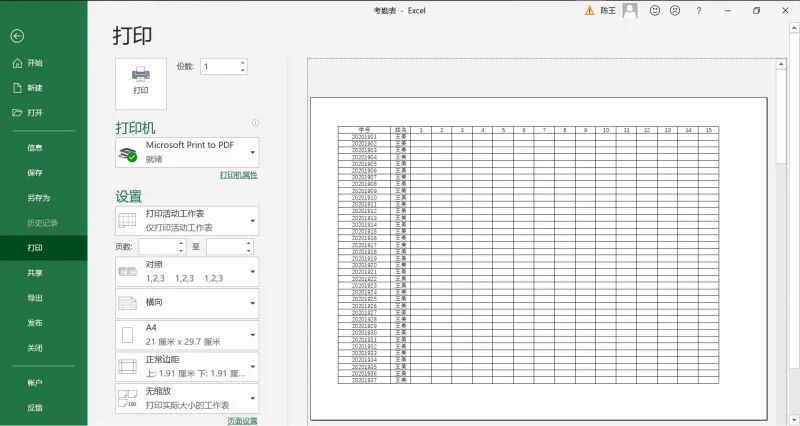Click the user name 陈王
800x426 pixels.
608,11
